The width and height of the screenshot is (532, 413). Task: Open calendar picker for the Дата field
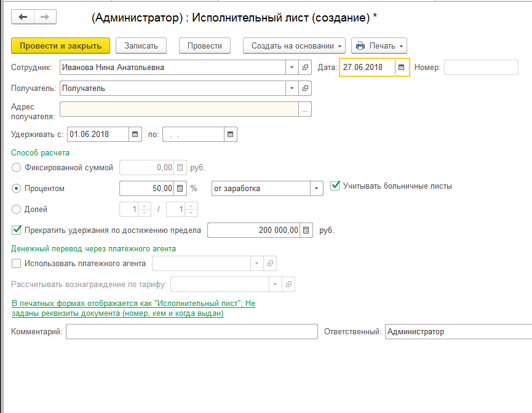pos(402,68)
